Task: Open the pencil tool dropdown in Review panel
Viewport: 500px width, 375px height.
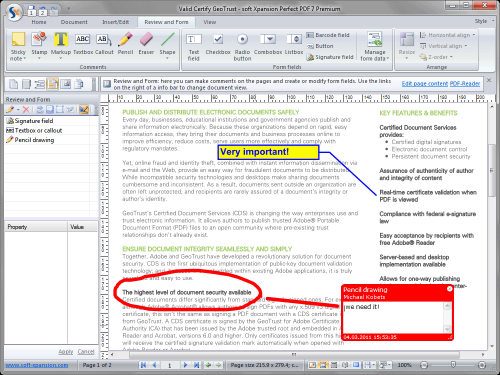Action: [18, 109]
